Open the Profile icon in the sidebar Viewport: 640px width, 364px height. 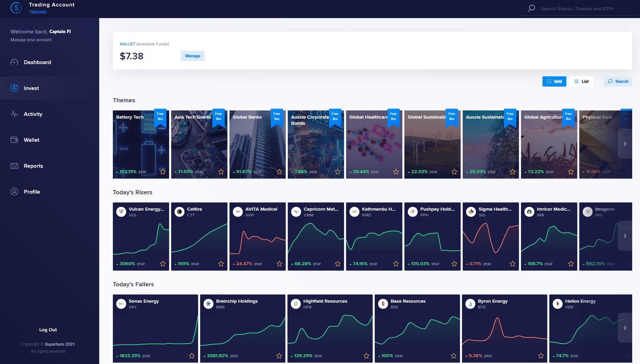[x=14, y=192]
